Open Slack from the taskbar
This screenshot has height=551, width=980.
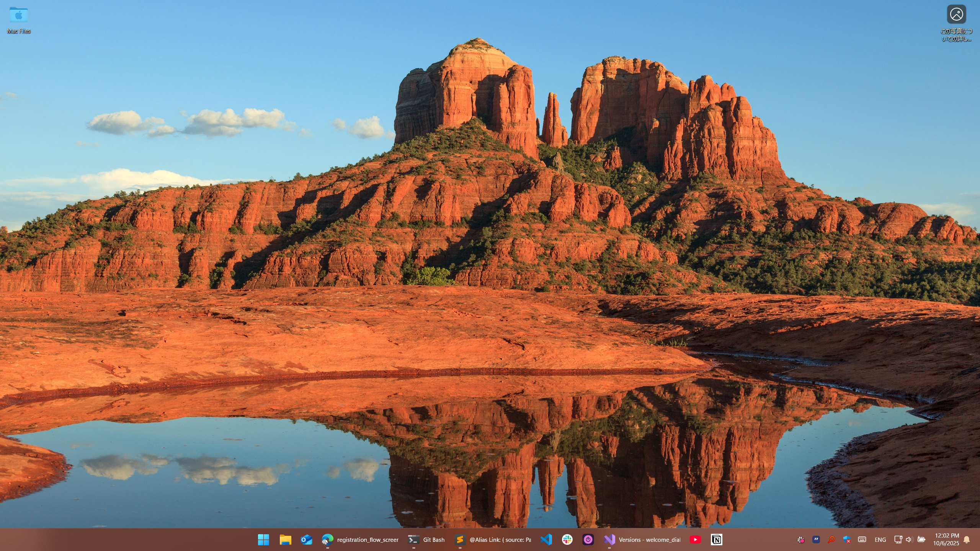567,540
